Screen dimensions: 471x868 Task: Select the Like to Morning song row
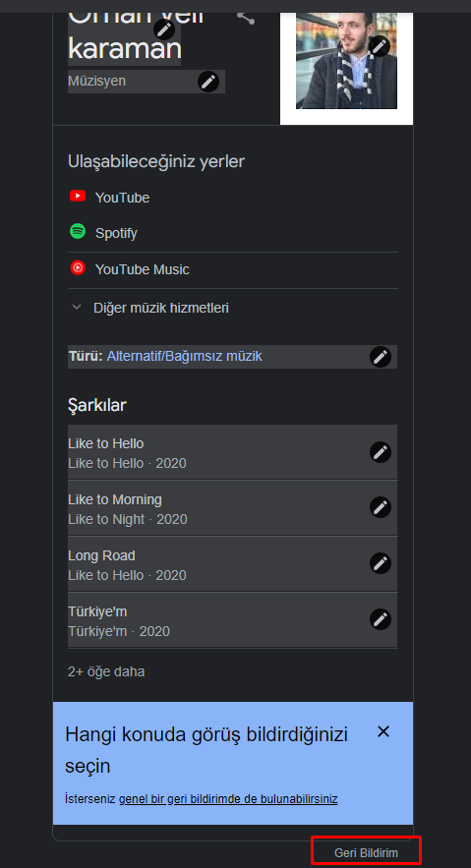[x=232, y=509]
